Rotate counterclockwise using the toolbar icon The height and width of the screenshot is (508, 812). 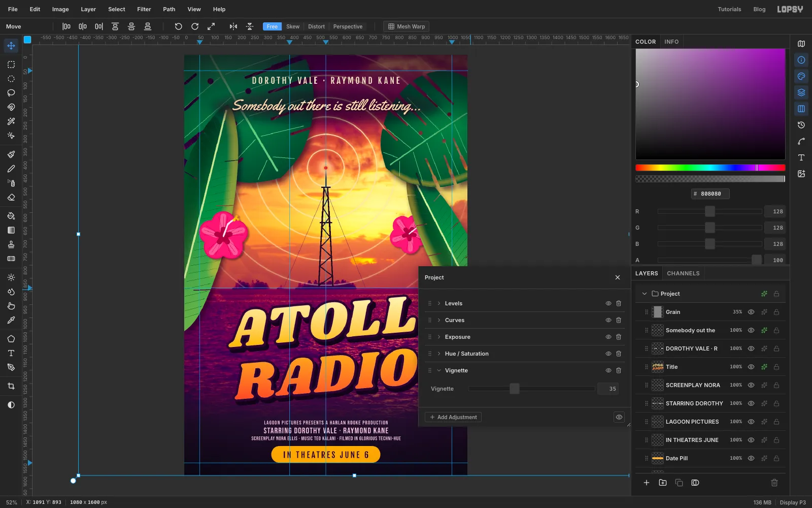point(178,26)
